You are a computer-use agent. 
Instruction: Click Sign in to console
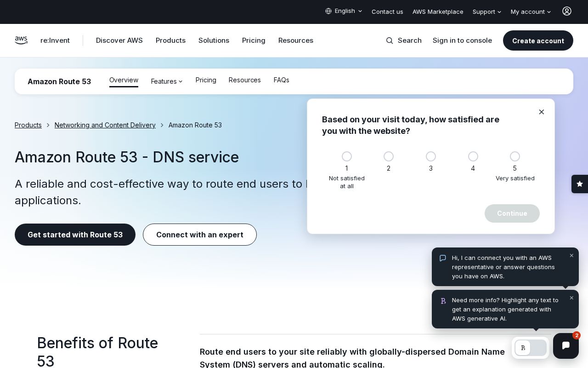pyautogui.click(x=462, y=40)
